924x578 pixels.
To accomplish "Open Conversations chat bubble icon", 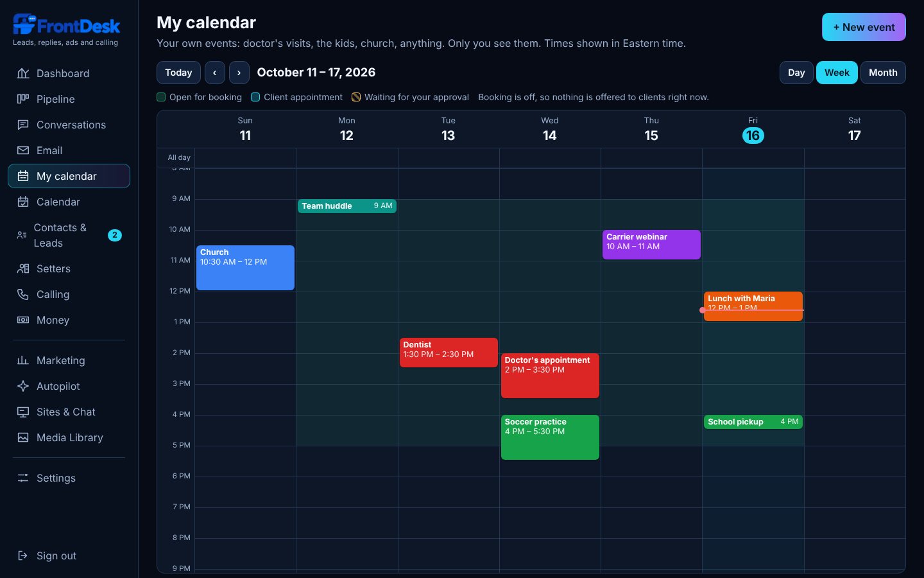I will pyautogui.click(x=23, y=125).
